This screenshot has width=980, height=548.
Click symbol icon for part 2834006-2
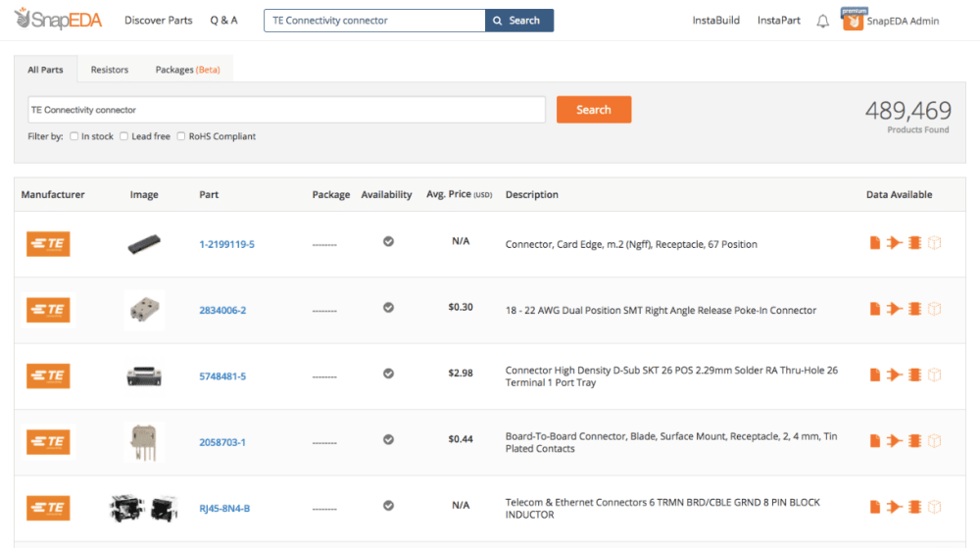[894, 309]
